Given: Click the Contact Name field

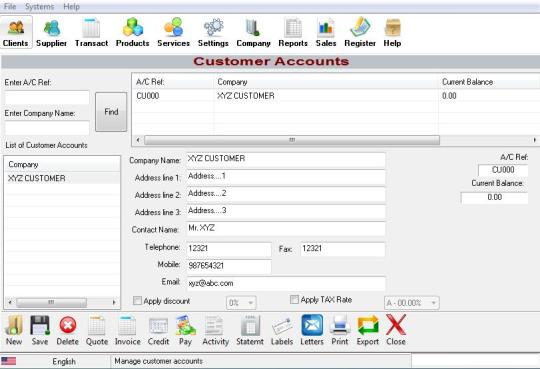Looking at the screenshot, I should point(285,228).
